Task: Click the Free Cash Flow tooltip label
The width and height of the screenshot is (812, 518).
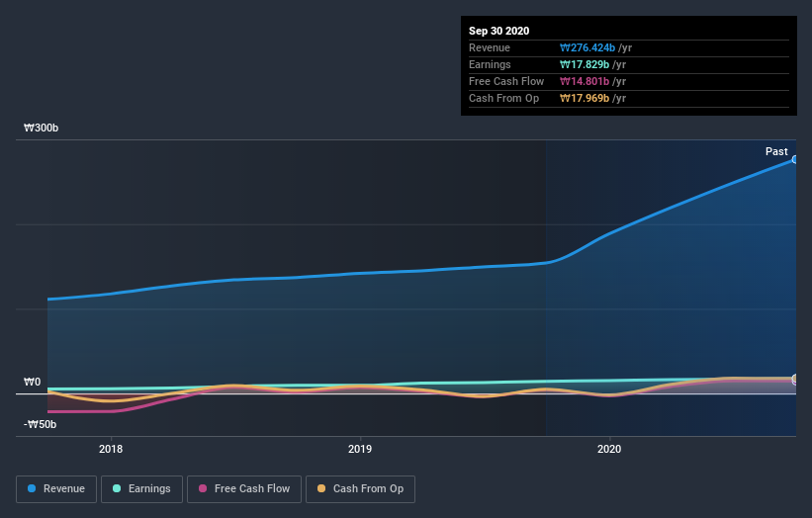Action: point(506,82)
